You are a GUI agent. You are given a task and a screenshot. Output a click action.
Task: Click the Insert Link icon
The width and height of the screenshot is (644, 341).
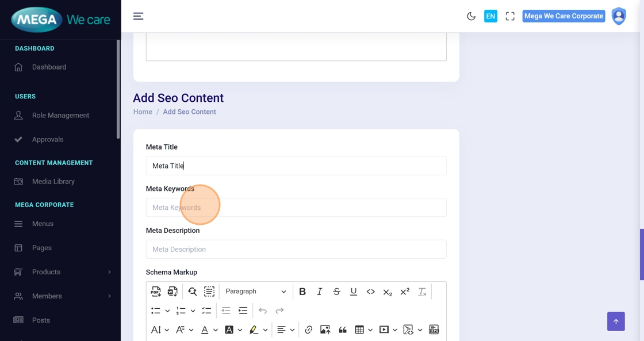tap(309, 330)
